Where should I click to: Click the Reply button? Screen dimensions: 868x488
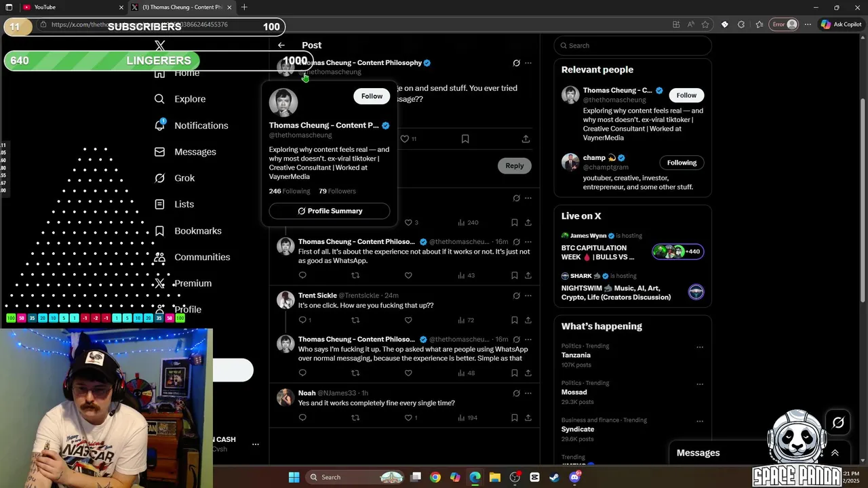click(x=515, y=165)
